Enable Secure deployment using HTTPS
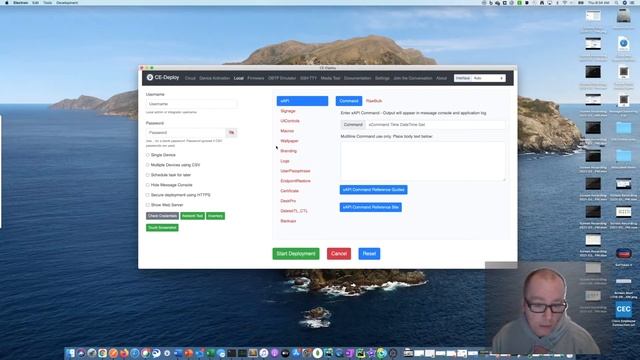640x360 pixels. pyautogui.click(x=148, y=195)
